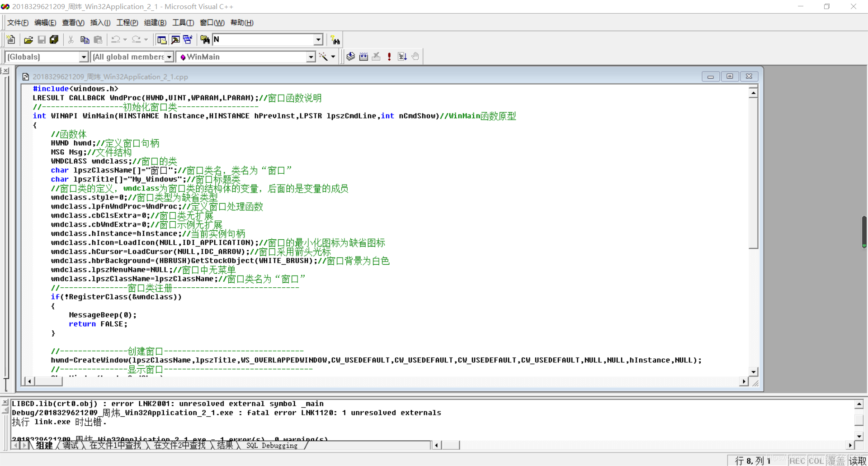Click the fatal error LNK1120 output line
The image size is (868, 466).
coord(226,413)
